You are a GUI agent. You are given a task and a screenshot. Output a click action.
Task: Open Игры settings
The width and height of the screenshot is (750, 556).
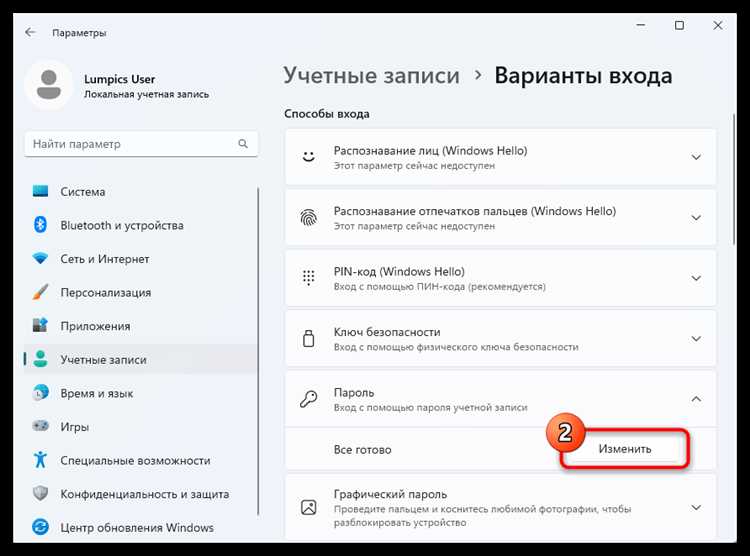141,427
